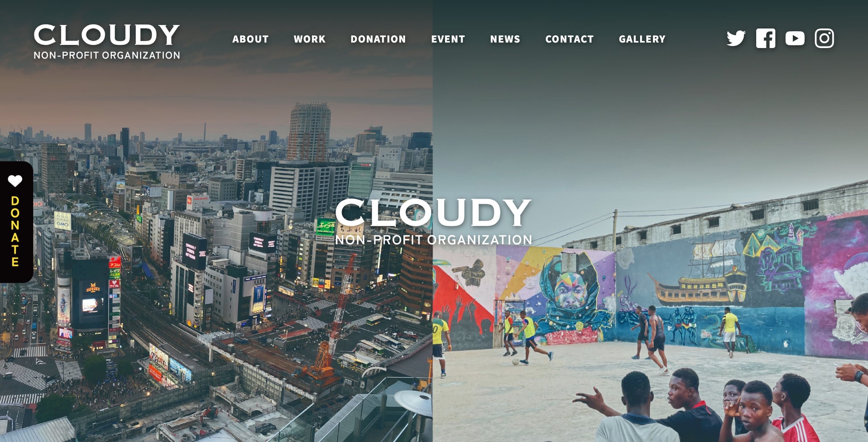The height and width of the screenshot is (442, 868).
Task: Open the Instagram camera icon link
Action: (x=824, y=38)
